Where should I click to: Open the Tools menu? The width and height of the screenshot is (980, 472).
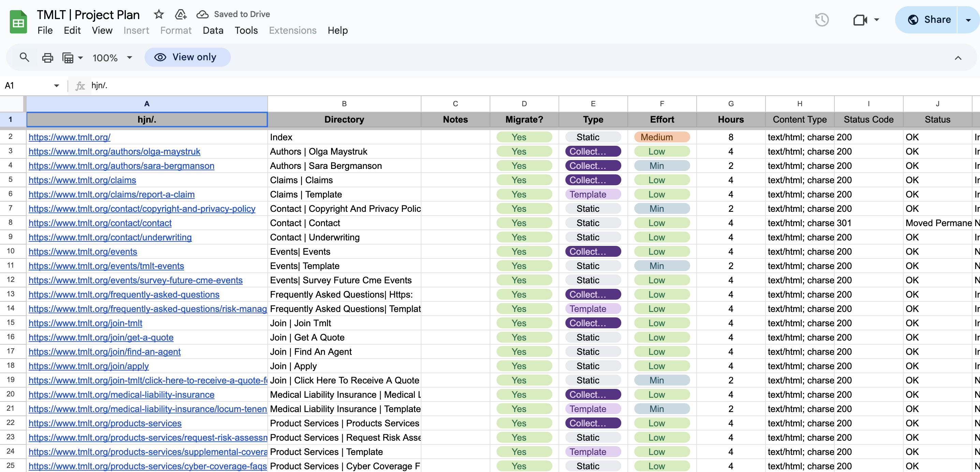246,30
